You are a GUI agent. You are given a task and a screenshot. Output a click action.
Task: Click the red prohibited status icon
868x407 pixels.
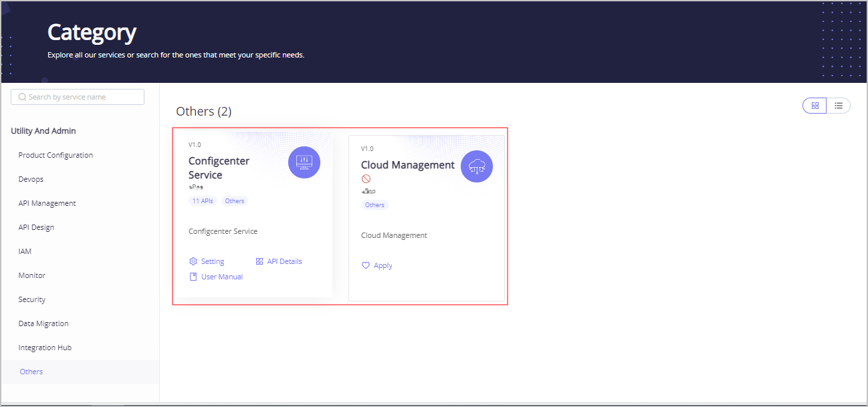(366, 179)
